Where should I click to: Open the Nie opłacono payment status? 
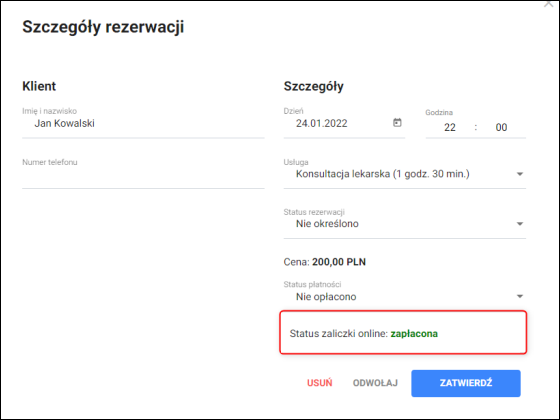[x=326, y=297]
